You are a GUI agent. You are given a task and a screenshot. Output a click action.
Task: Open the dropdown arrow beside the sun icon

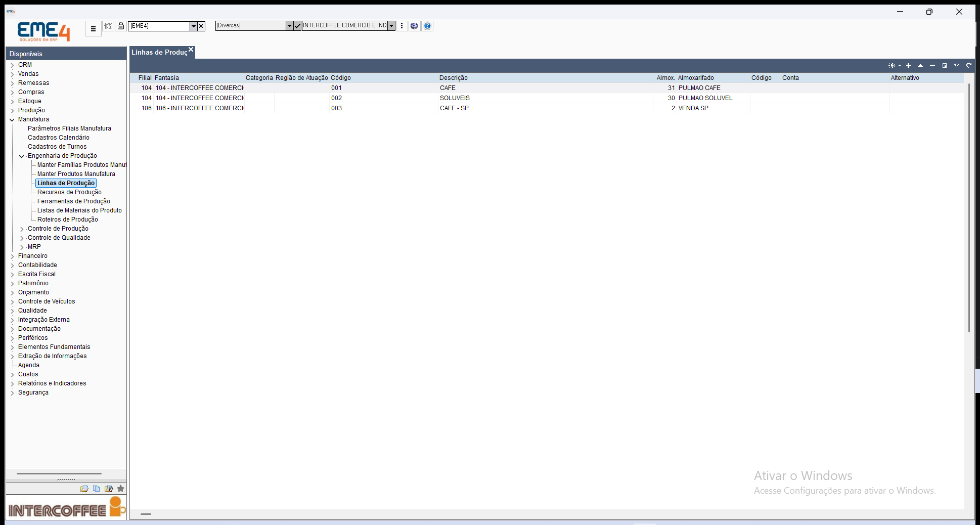(900, 65)
